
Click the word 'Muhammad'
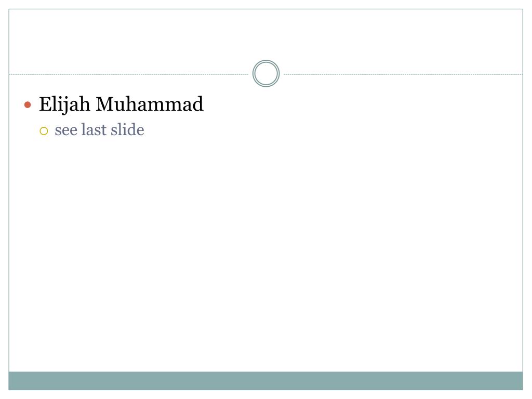(150, 104)
